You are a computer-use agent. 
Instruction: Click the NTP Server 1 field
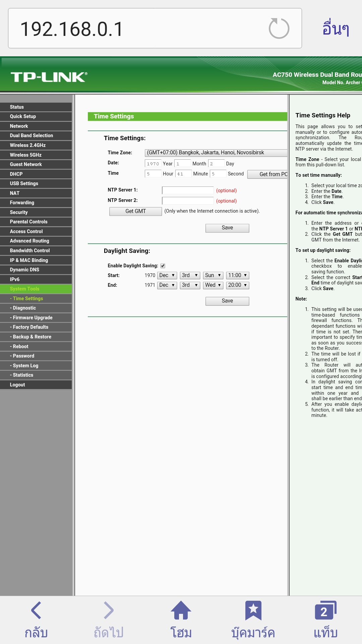(x=188, y=191)
